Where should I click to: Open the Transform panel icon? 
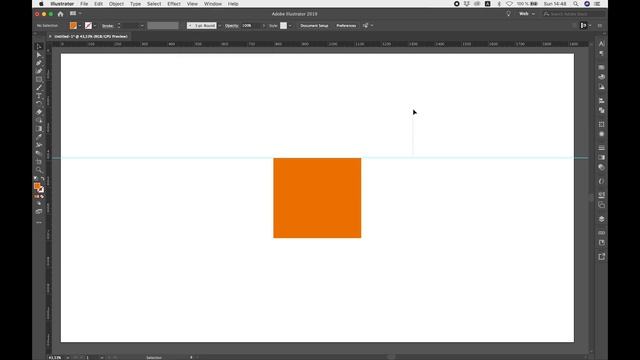(601, 124)
